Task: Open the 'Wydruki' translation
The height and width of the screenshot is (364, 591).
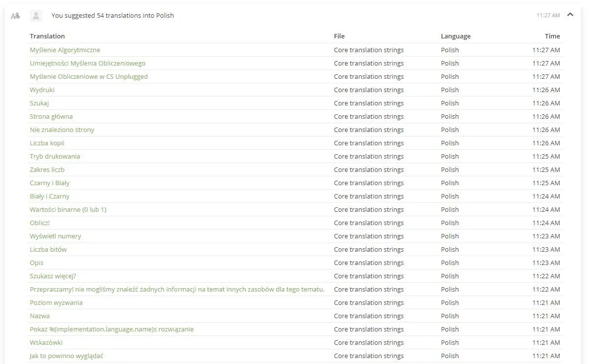Action: pyautogui.click(x=42, y=90)
